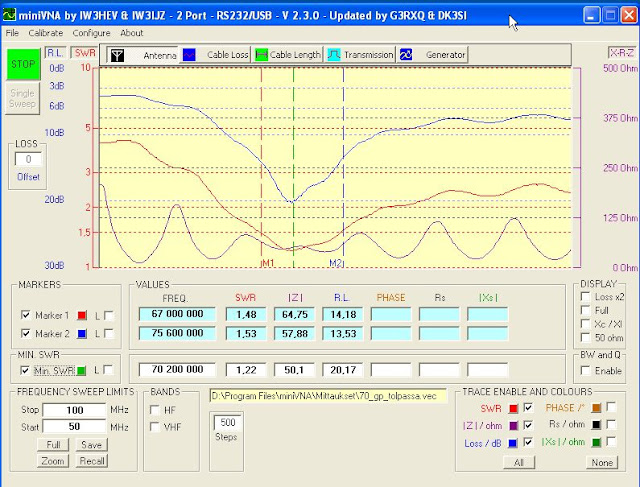
Task: Change the SWR trace red colour
Action: tap(513, 408)
